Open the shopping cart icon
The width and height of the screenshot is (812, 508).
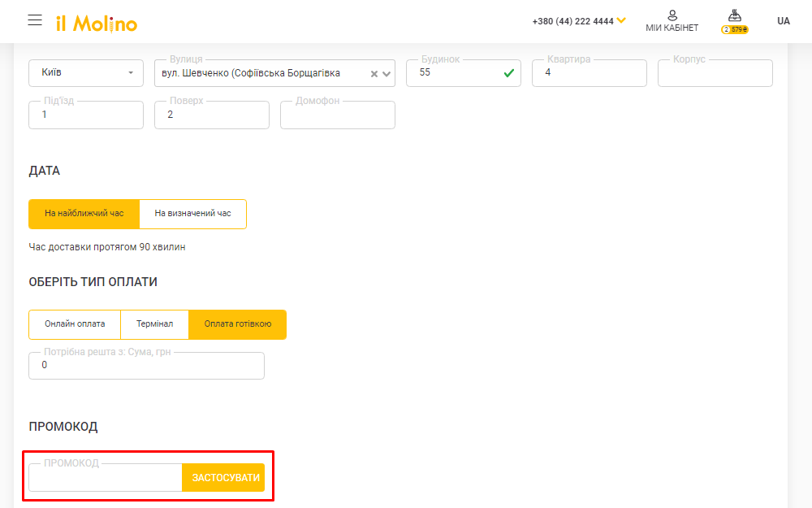point(734,17)
